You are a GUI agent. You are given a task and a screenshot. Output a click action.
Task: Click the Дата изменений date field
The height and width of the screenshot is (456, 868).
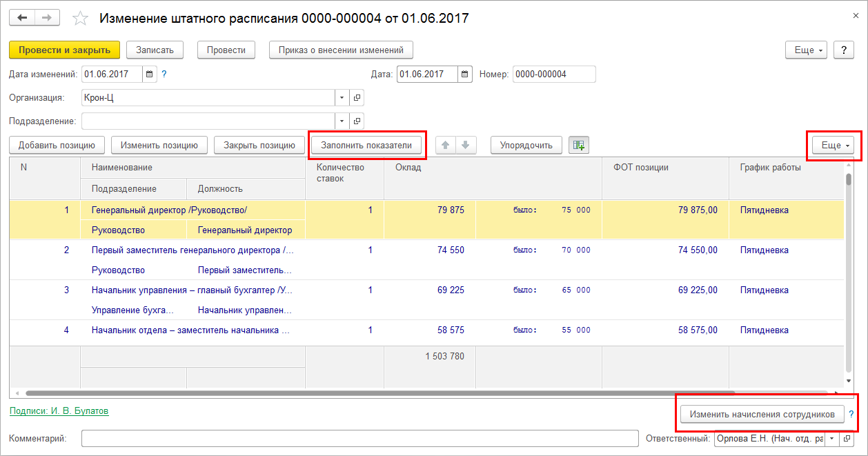click(x=112, y=74)
